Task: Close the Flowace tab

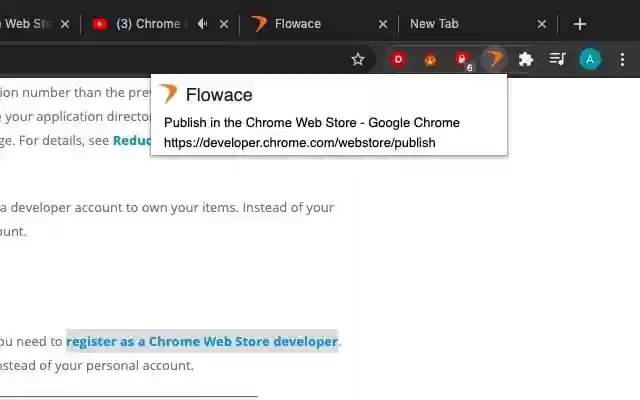Action: click(382, 24)
